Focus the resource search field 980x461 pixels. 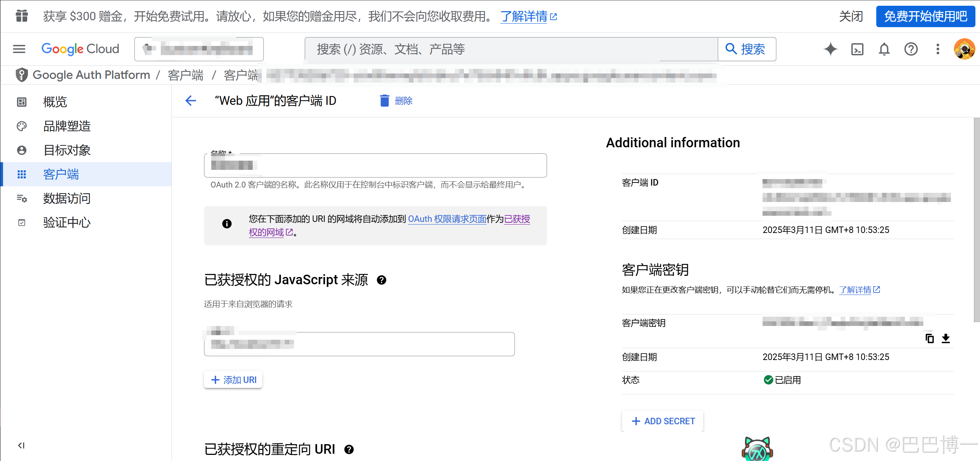pyautogui.click(x=511, y=49)
